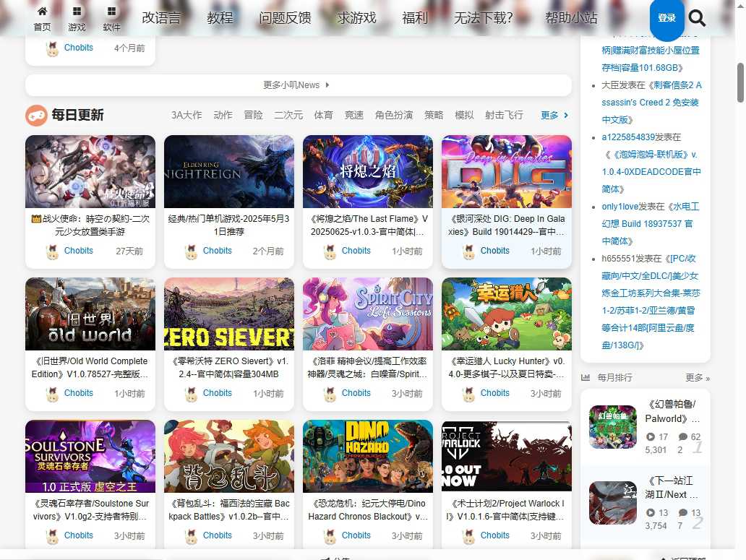Open 更多 link beside 每月排行

tap(697, 378)
